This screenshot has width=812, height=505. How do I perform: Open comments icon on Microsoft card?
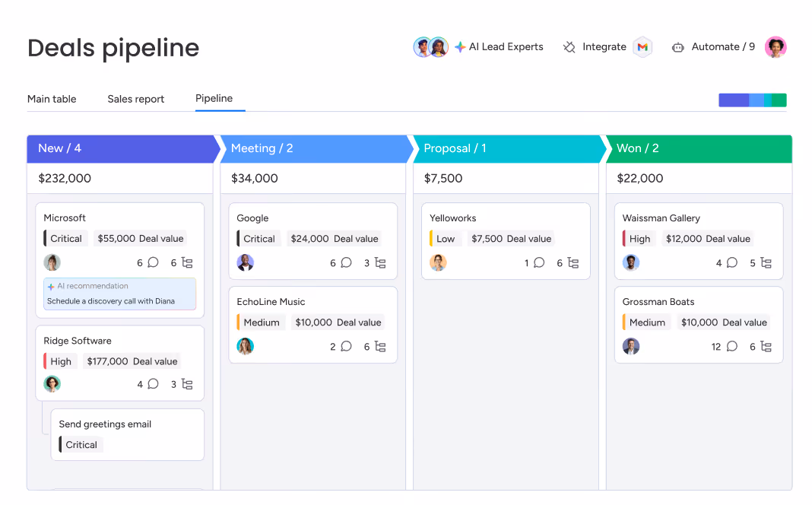(154, 262)
